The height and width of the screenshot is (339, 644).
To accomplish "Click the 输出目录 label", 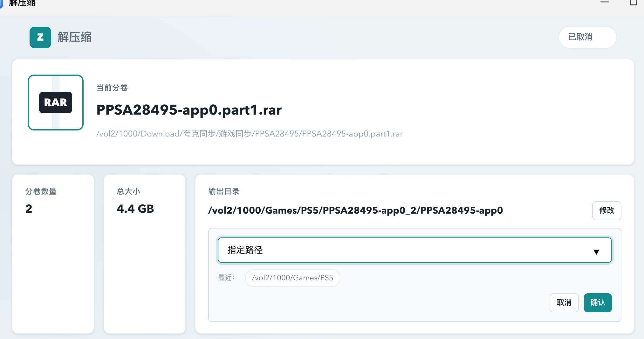I will (x=224, y=191).
